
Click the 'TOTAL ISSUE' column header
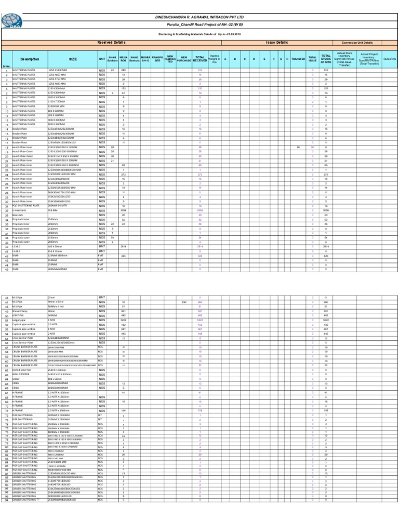(x=312, y=59)
